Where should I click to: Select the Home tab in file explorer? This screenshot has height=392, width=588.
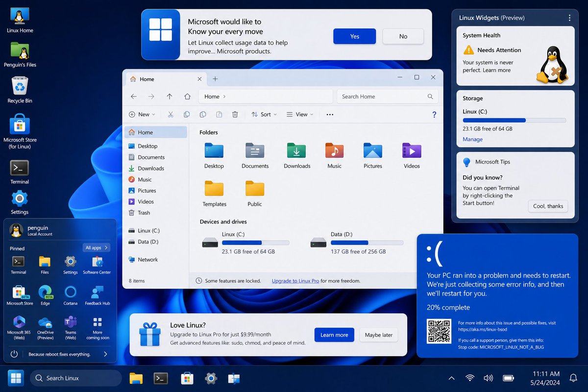(165, 79)
